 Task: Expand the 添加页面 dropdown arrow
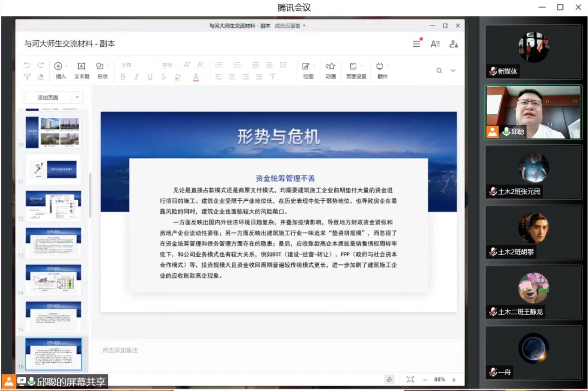tap(77, 98)
